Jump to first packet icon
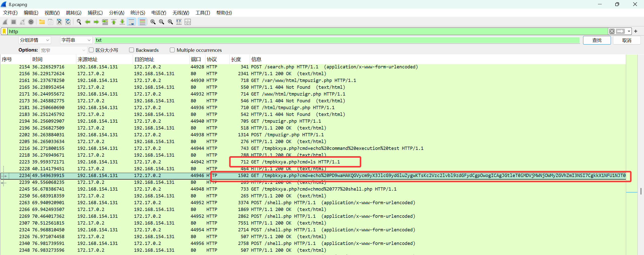Viewport: 644px width, 255px height. 114,22
